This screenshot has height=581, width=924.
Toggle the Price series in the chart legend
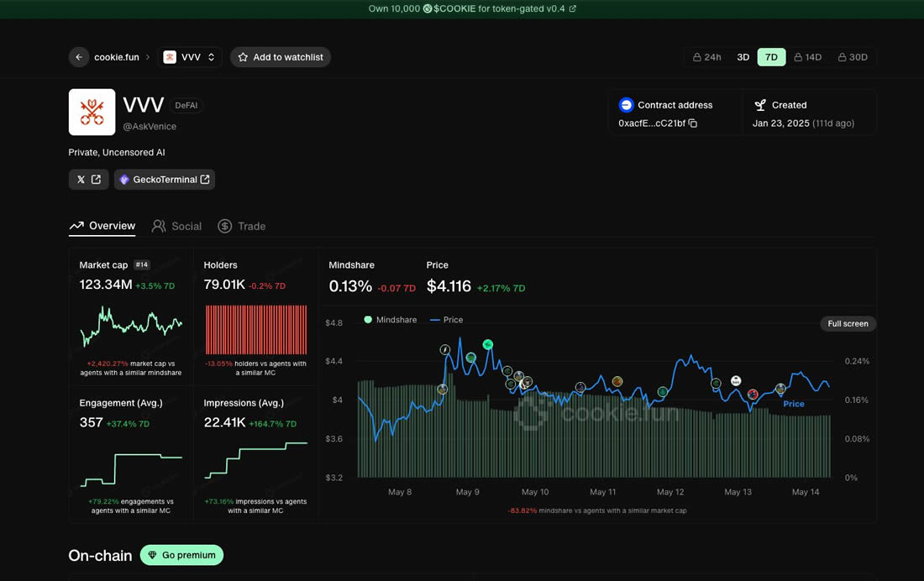447,319
